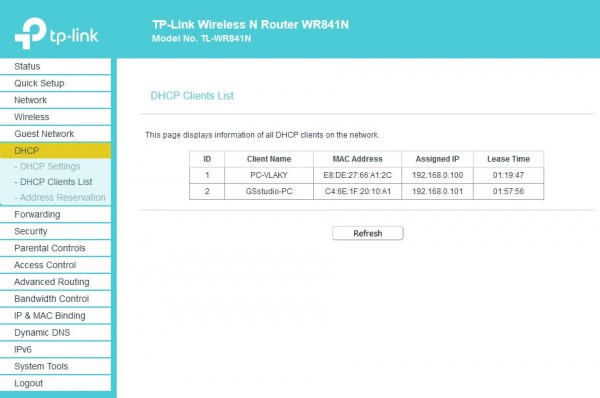The width and height of the screenshot is (600, 398).
Task: Open DHCP Settings submenu item
Action: click(50, 166)
